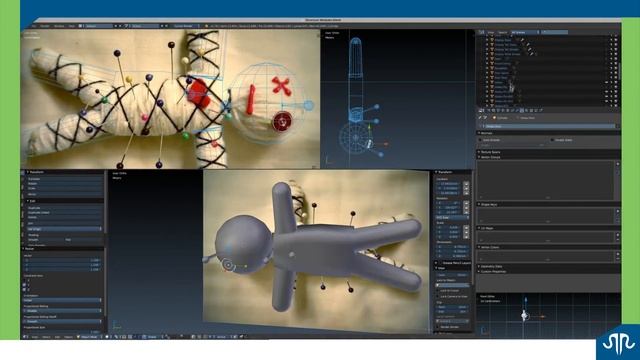Enable Auto Smooth under Normals
Screen dimensions: 640x360
pyautogui.click(x=480, y=140)
